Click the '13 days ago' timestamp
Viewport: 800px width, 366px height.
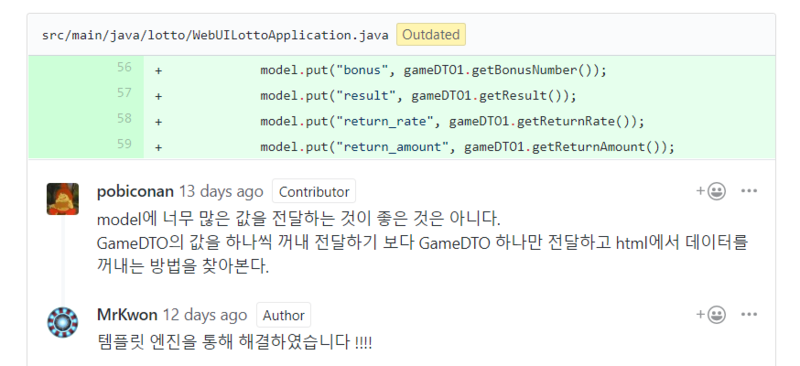221,191
